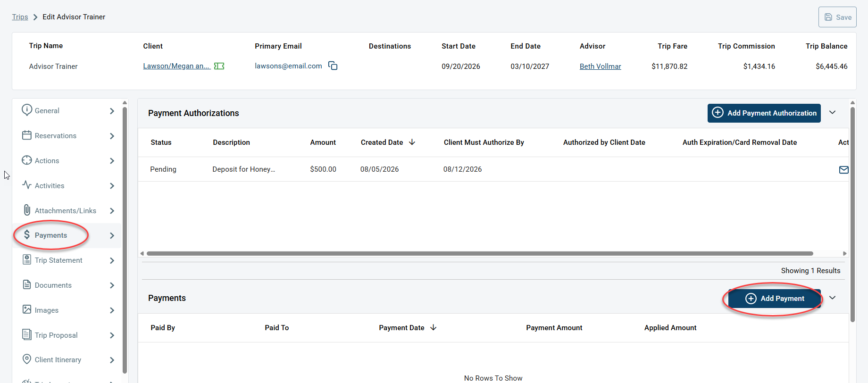Expand the Documents section chevron
The image size is (868, 383).
[x=112, y=285]
